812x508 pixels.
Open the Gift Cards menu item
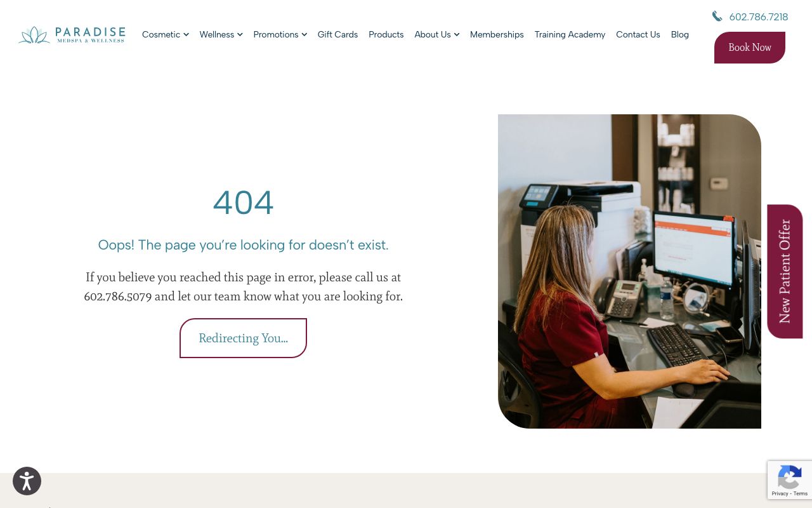337,34
